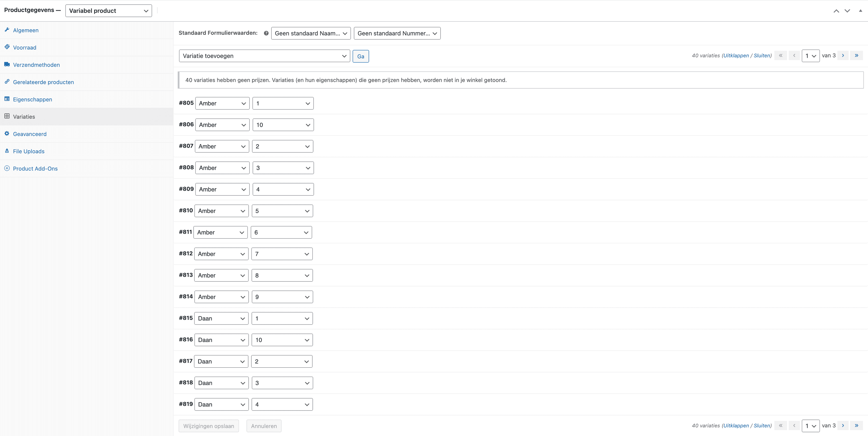Open the Geen standaard Nummer dropdown

coord(397,33)
